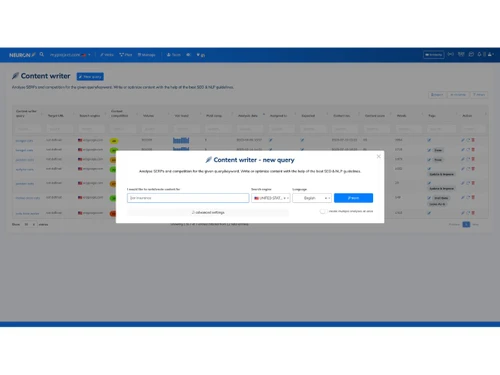Click the icon right of the outlined navbar button
Screen dimensions: 500x375
point(451,54)
